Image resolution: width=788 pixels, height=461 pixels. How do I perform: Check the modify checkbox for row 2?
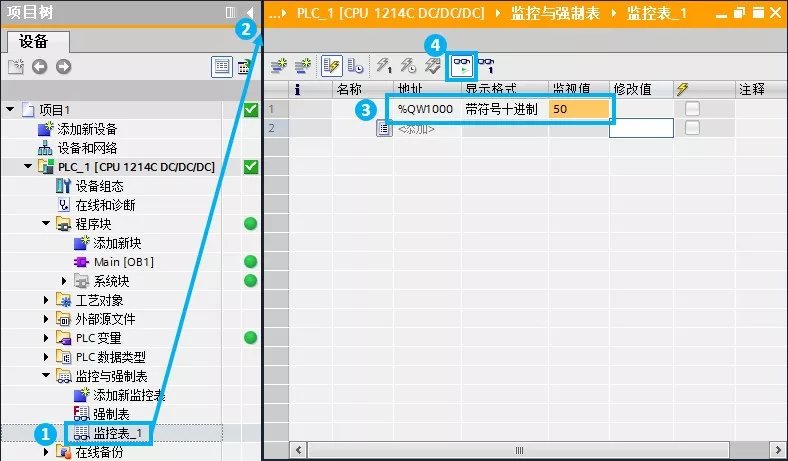tap(692, 128)
